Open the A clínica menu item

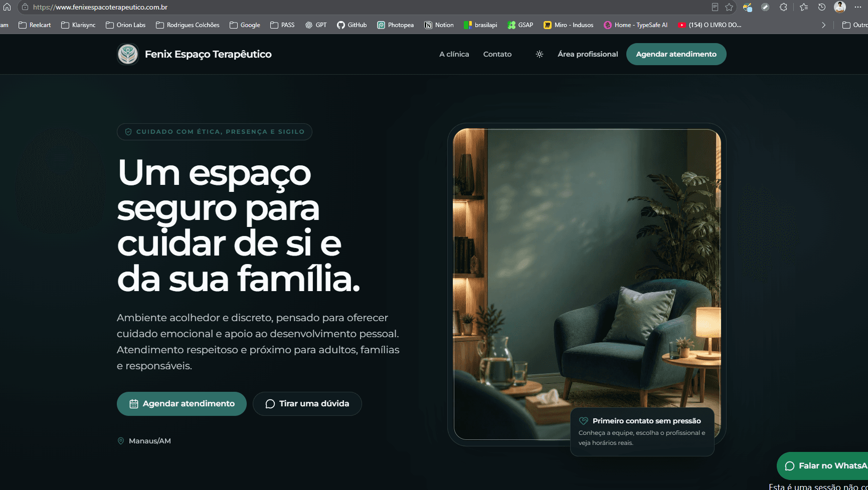click(x=454, y=54)
